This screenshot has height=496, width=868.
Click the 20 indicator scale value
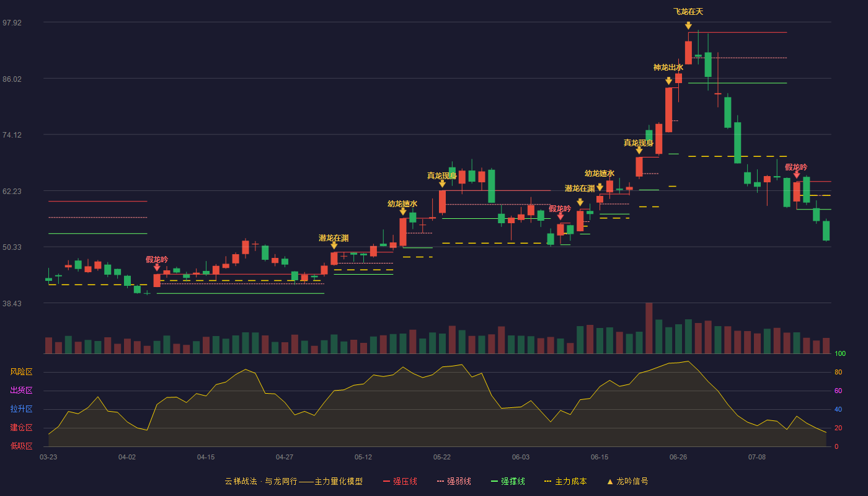coord(838,428)
